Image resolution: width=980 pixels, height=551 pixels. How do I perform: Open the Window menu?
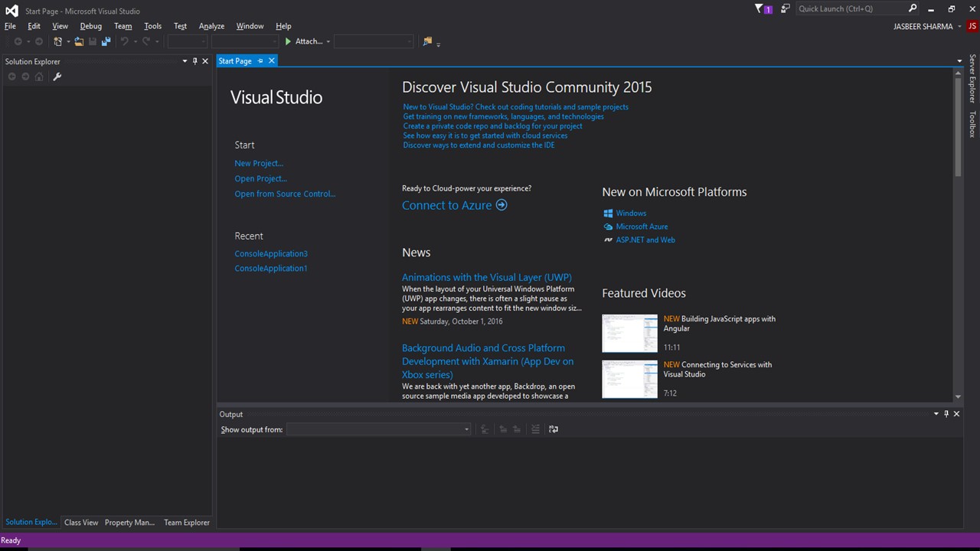click(x=250, y=26)
